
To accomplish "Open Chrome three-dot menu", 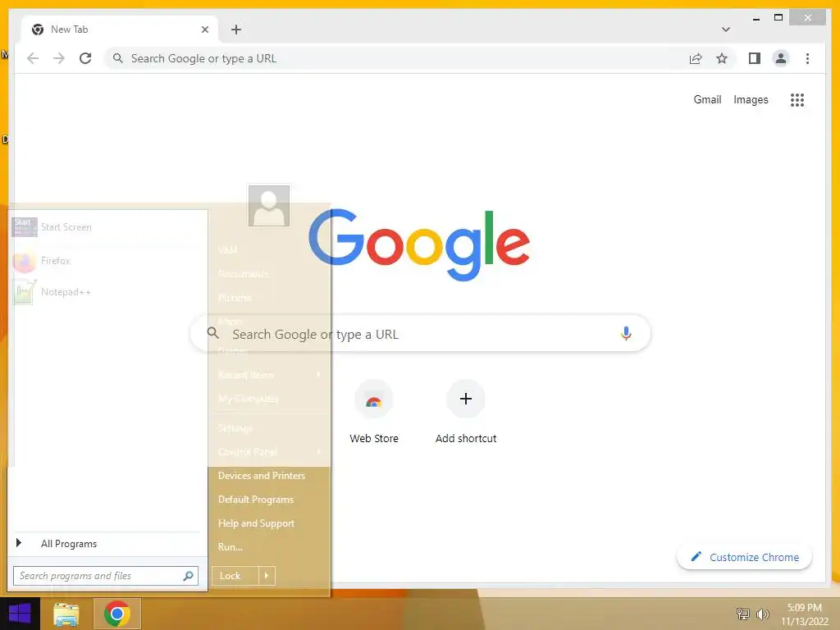I will (x=807, y=58).
